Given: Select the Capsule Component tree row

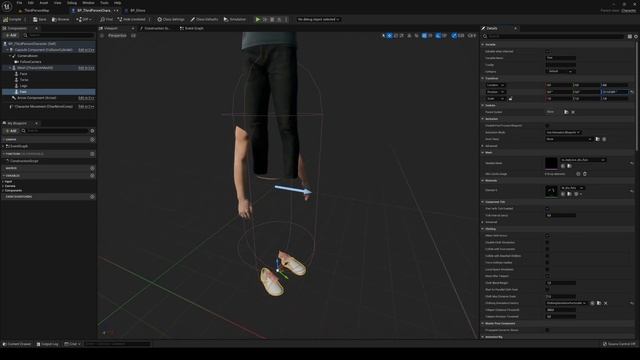Looking at the screenshot, I should point(49,50).
